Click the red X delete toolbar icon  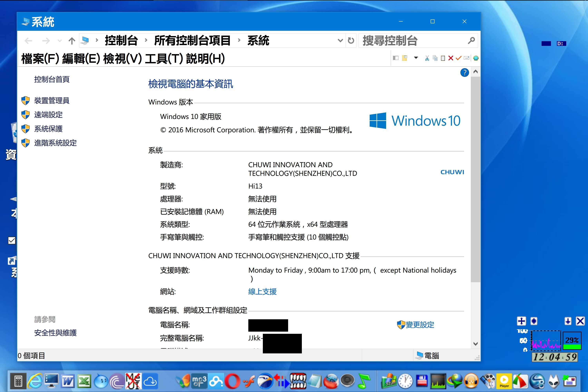[x=451, y=58]
